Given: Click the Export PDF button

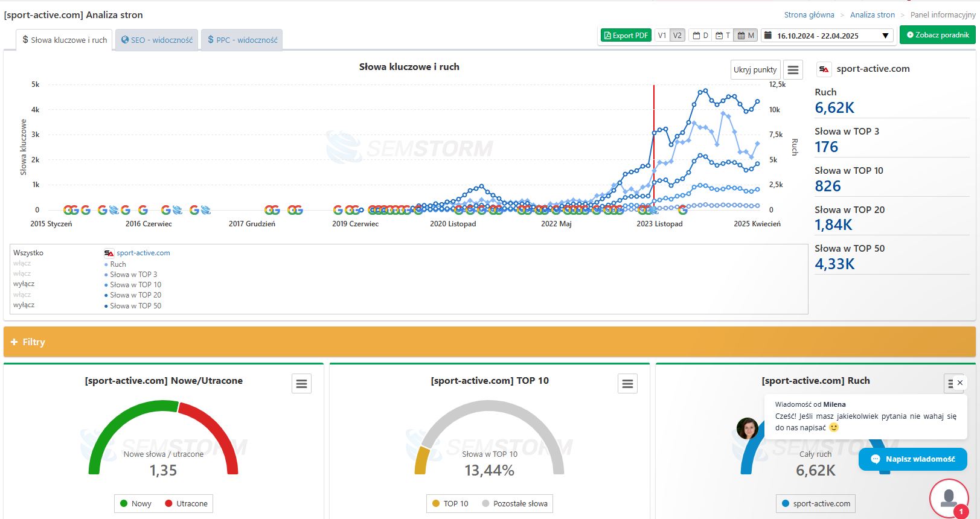Looking at the screenshot, I should (x=626, y=36).
